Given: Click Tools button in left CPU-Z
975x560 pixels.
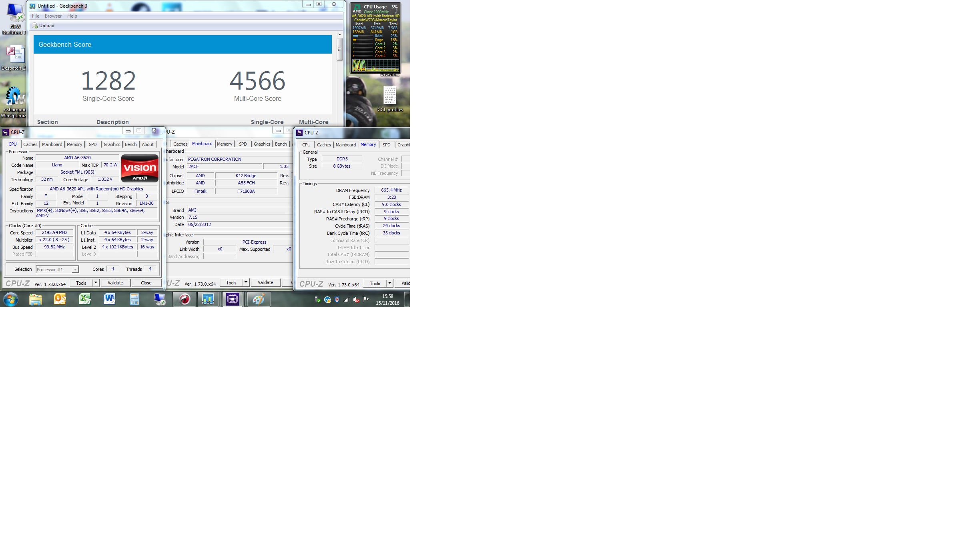Looking at the screenshot, I should coord(81,283).
